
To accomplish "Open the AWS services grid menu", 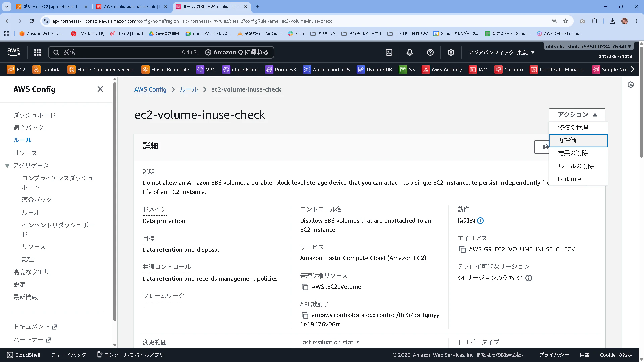I will coord(38,52).
